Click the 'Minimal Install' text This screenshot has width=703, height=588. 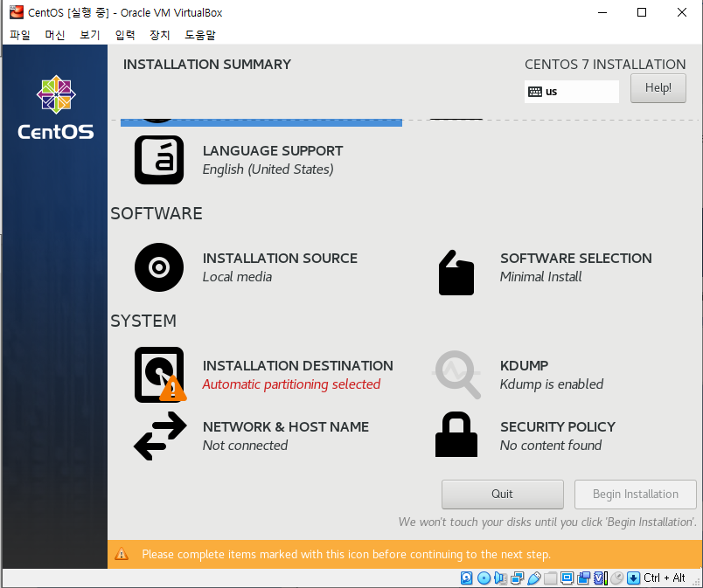[540, 277]
